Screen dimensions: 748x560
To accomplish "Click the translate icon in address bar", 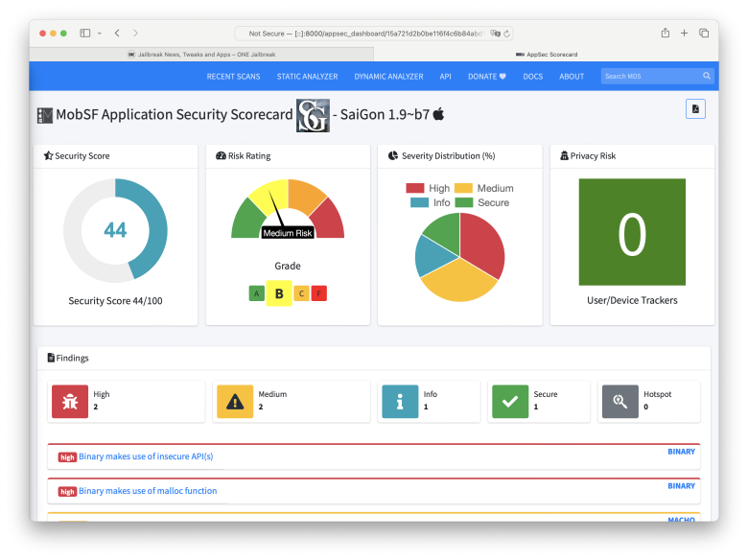I will (495, 34).
